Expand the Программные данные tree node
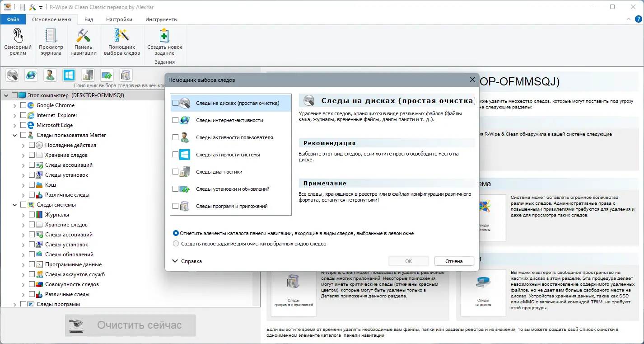This screenshot has width=644, height=344. [x=23, y=264]
